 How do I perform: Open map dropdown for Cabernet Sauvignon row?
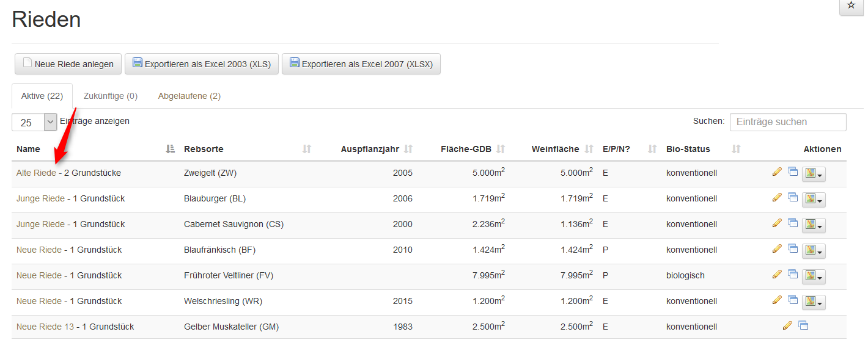pos(814,225)
